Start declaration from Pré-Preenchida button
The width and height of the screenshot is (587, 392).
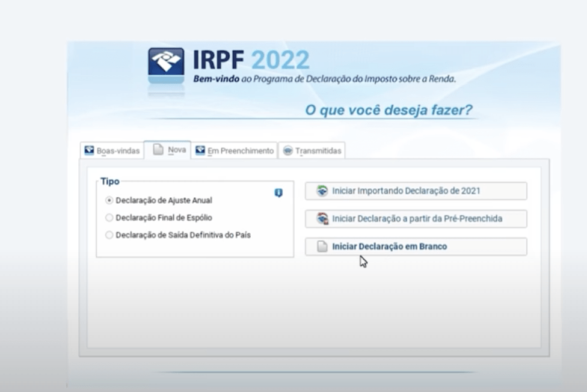(416, 219)
